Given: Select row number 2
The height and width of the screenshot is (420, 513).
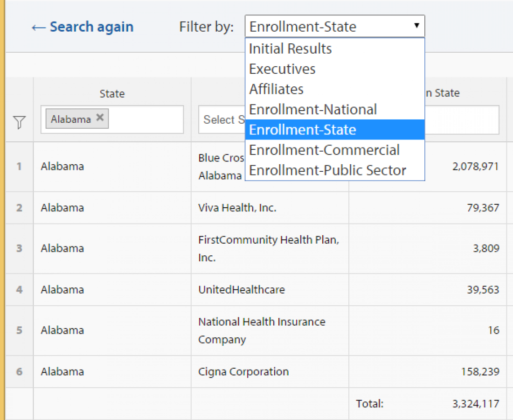Looking at the screenshot, I should (x=19, y=208).
